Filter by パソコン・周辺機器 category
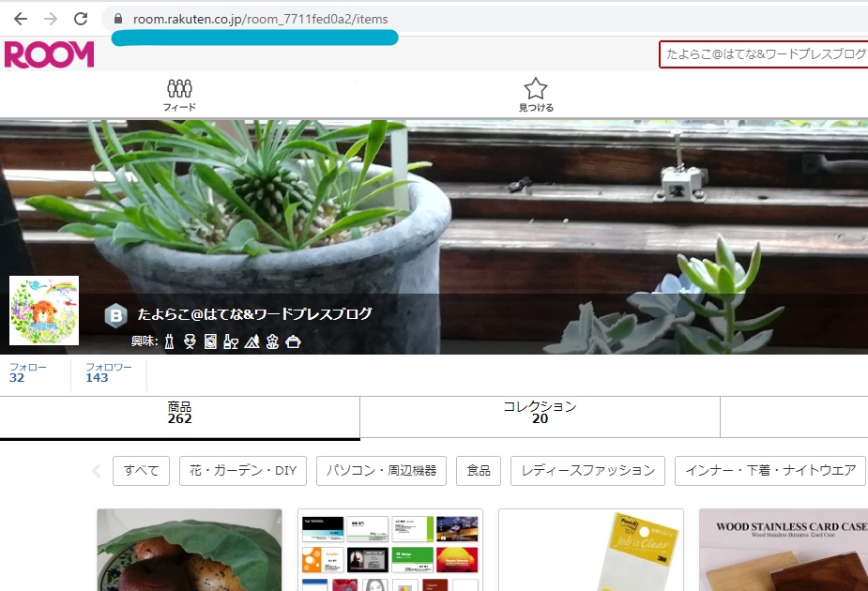868x591 pixels. tap(381, 471)
